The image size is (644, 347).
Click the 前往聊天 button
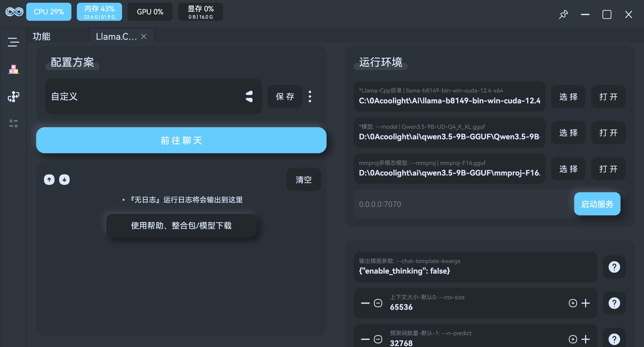click(x=181, y=140)
